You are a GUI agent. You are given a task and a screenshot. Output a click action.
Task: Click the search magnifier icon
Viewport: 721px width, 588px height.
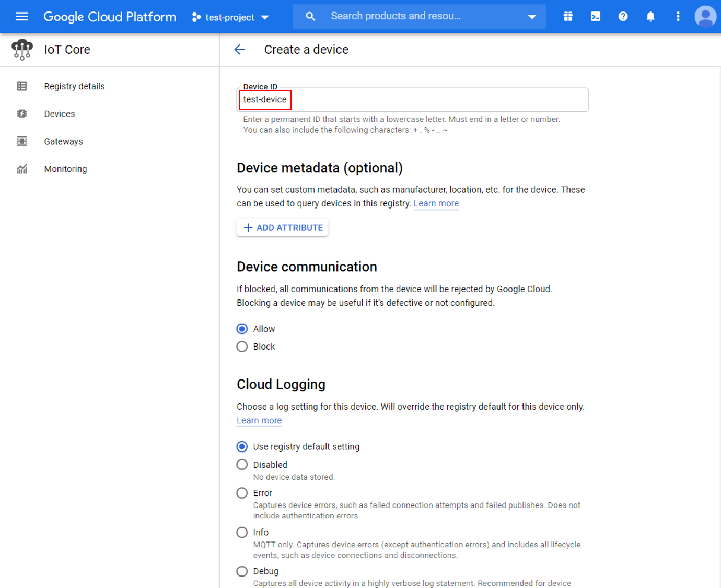[310, 17]
